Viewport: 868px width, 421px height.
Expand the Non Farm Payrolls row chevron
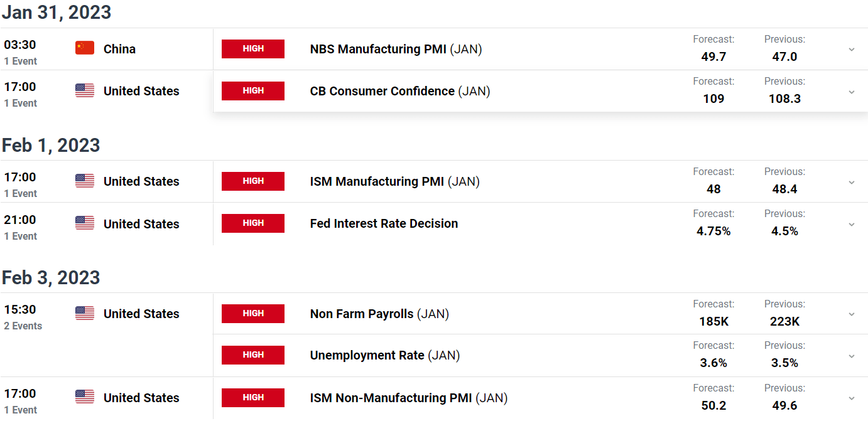852,314
